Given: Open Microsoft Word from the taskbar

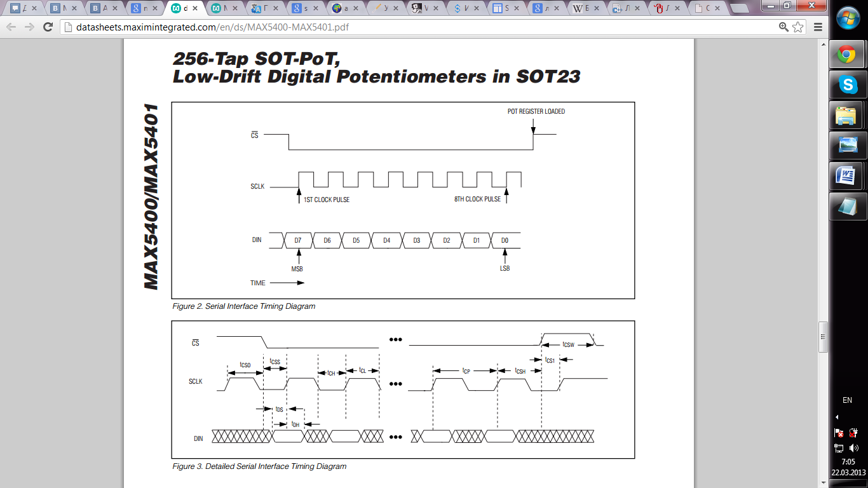Looking at the screenshot, I should tap(848, 176).
